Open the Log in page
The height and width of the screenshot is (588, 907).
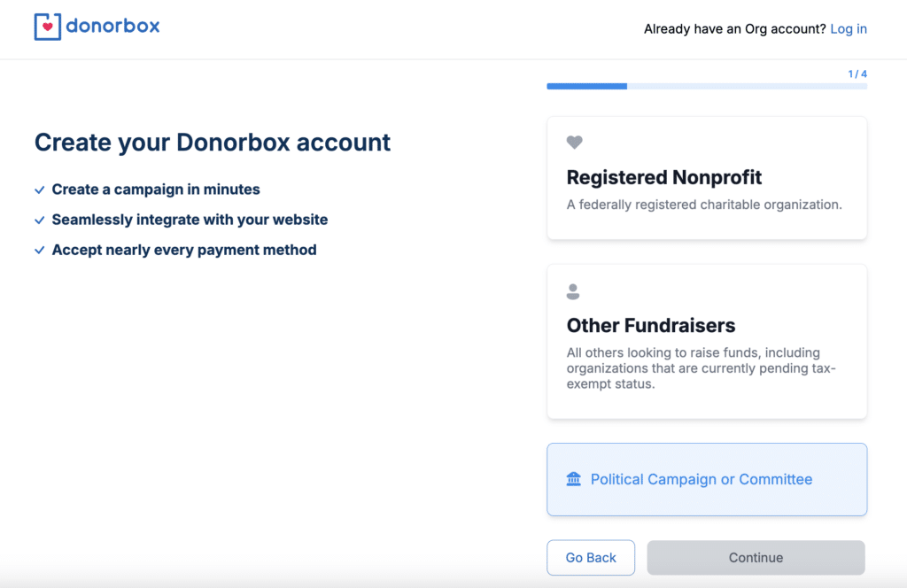[x=848, y=28]
